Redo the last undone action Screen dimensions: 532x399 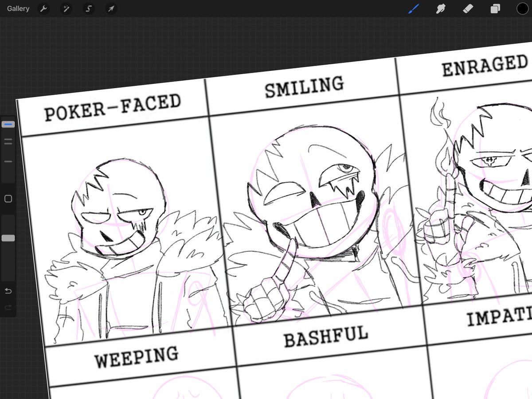[8, 307]
